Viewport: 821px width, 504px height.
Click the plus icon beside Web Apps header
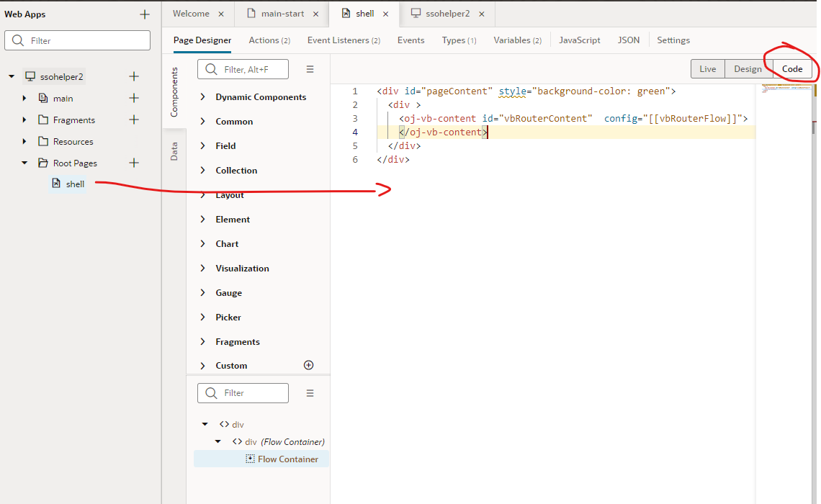145,14
